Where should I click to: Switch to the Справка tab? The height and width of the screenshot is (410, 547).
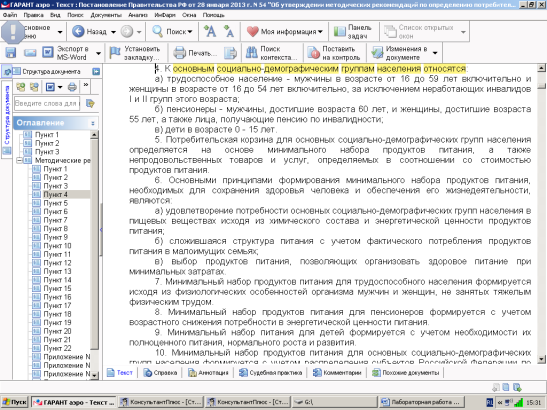pos(160,373)
